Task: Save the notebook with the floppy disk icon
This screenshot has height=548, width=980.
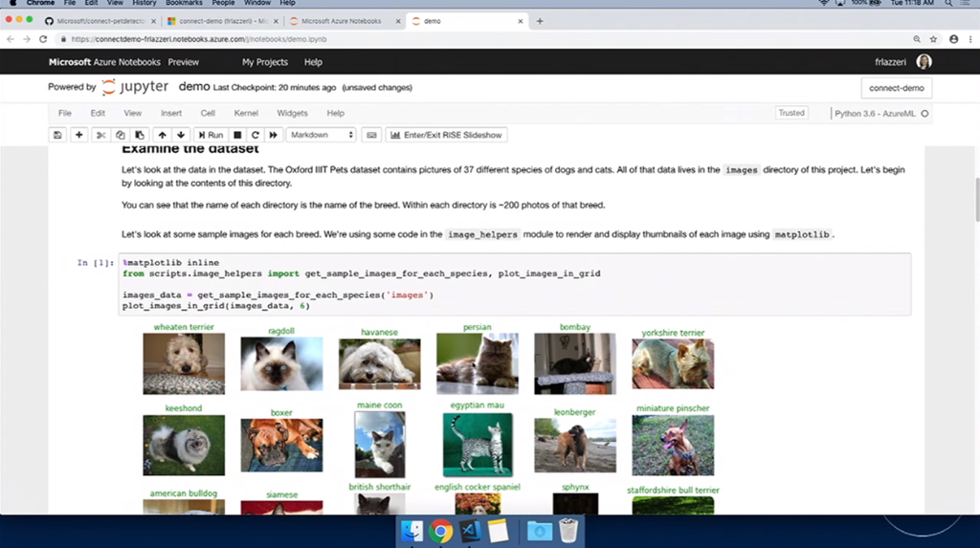Action: tap(57, 135)
